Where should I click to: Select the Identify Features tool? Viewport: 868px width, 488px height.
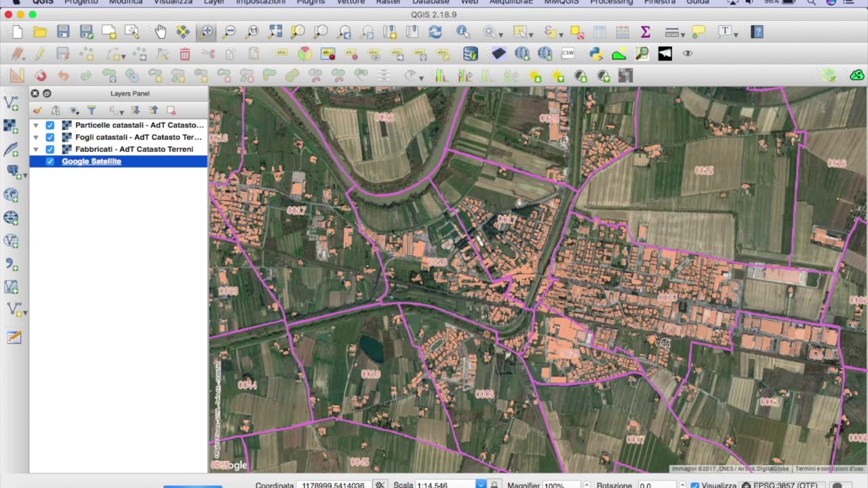point(463,32)
